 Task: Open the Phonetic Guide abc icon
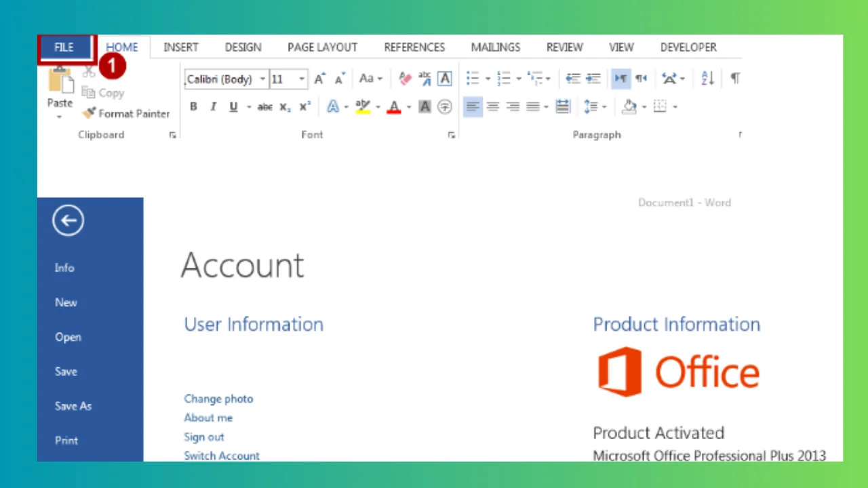tap(425, 79)
